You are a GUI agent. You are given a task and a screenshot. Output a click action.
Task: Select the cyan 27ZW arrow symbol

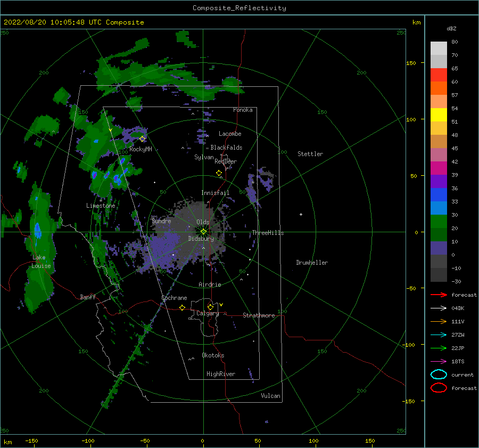(x=439, y=335)
